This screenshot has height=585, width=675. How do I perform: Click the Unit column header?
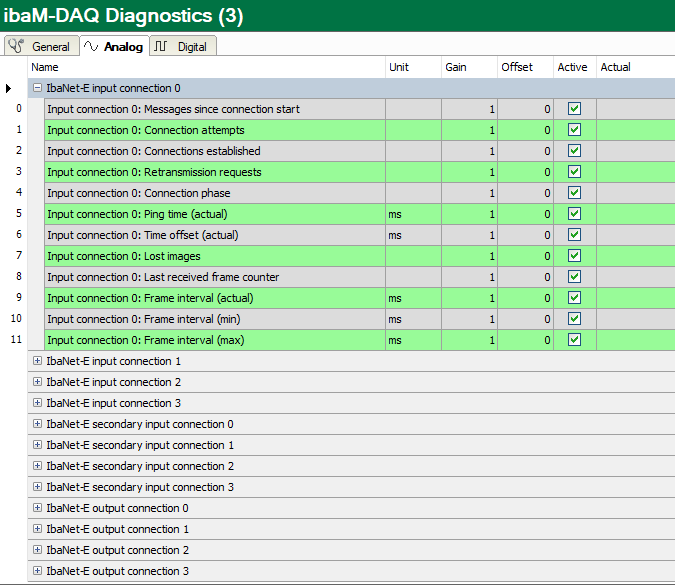click(x=413, y=67)
